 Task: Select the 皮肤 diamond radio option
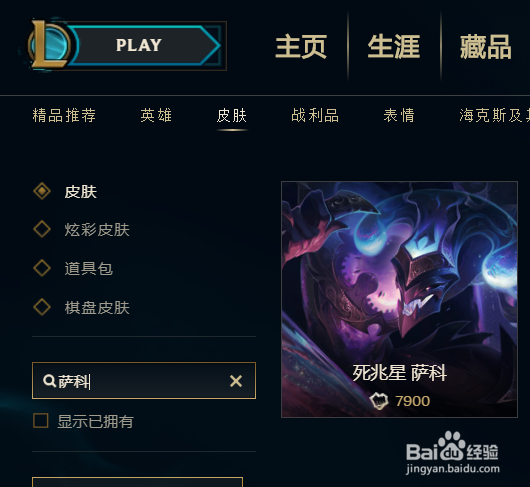[x=42, y=191]
